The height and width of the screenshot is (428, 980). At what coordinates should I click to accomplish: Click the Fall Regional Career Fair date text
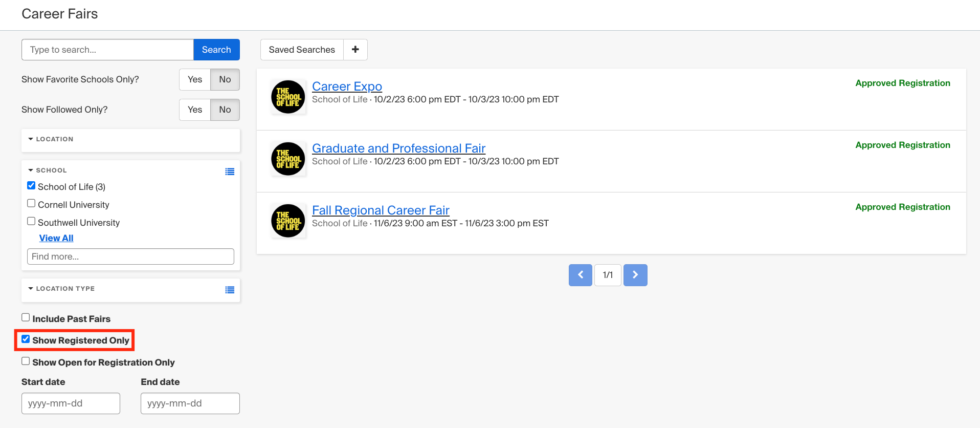click(x=461, y=223)
